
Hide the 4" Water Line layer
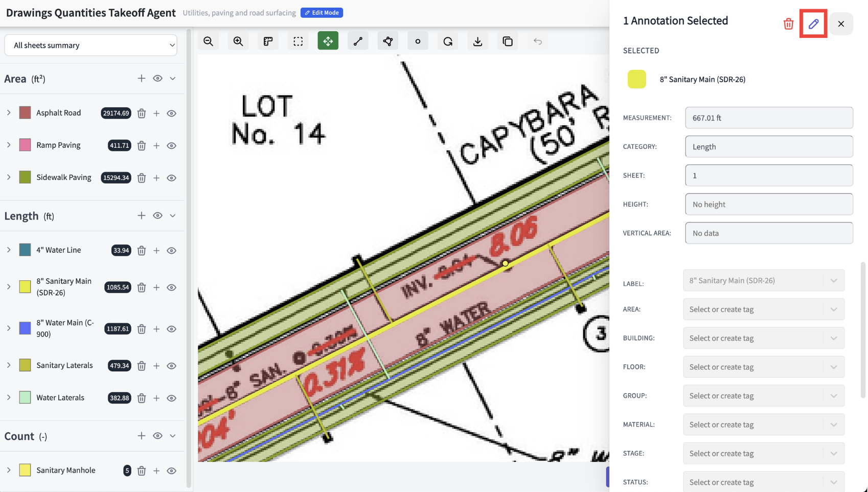pos(172,251)
